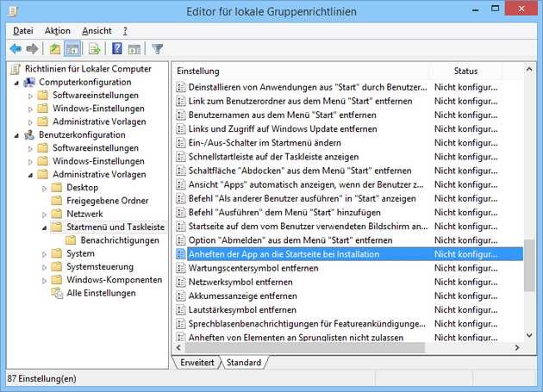Screen dimensions: 543x392
Task: Click the export list toolbar icon
Action: coord(95,48)
